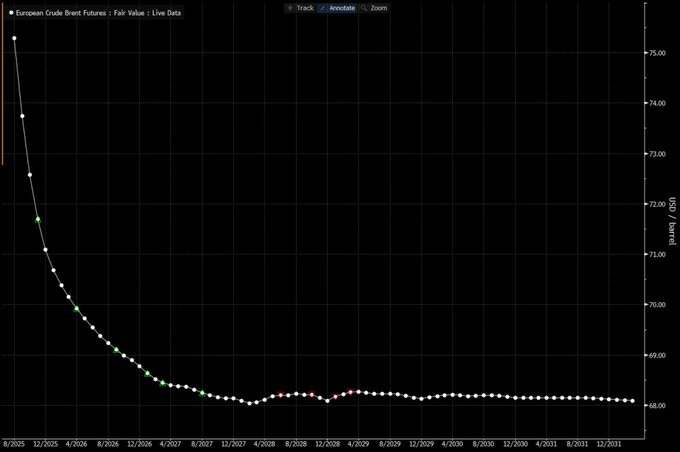Pick the highest green triangle marker on curve
The image size is (680, 452).
tap(38, 219)
